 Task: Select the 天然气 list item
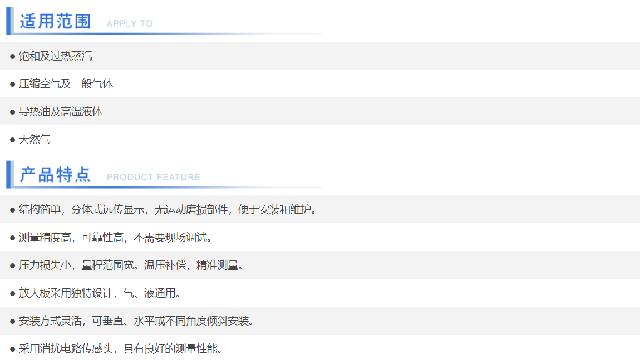35,139
